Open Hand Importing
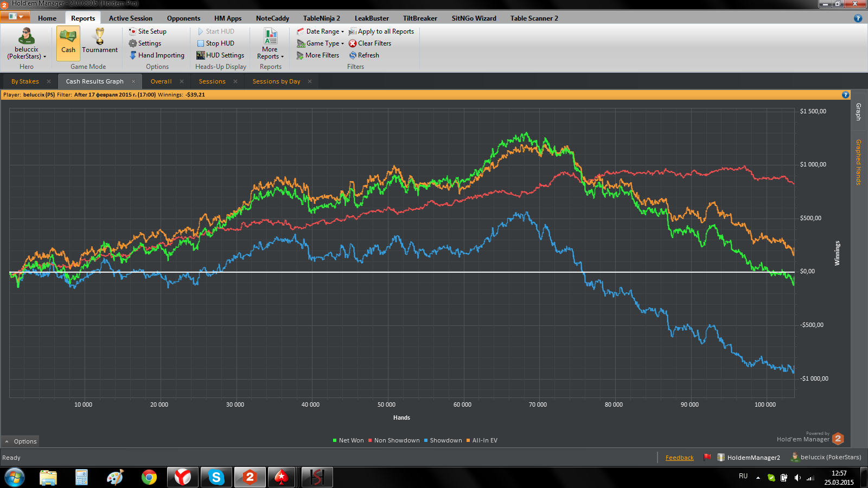Screen dimensions: 868x488 [x=157, y=55]
